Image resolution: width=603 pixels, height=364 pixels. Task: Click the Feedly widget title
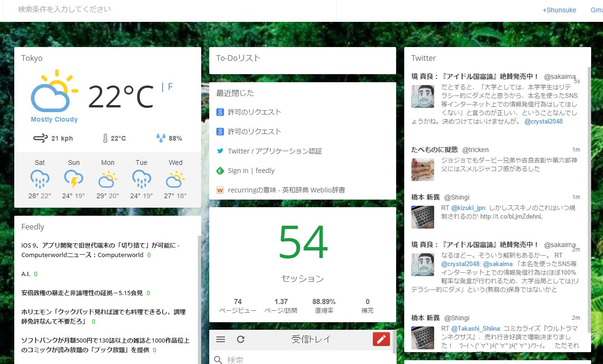click(x=33, y=227)
